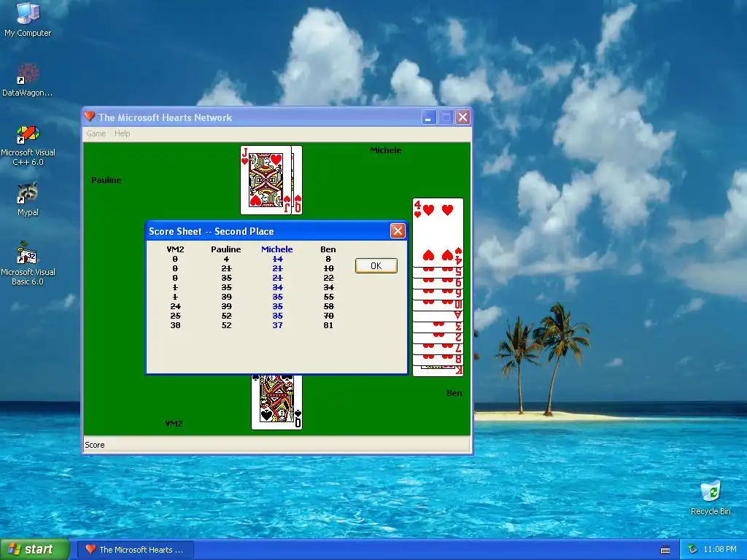Click the disabled maximize button of Hearts

pos(446,117)
